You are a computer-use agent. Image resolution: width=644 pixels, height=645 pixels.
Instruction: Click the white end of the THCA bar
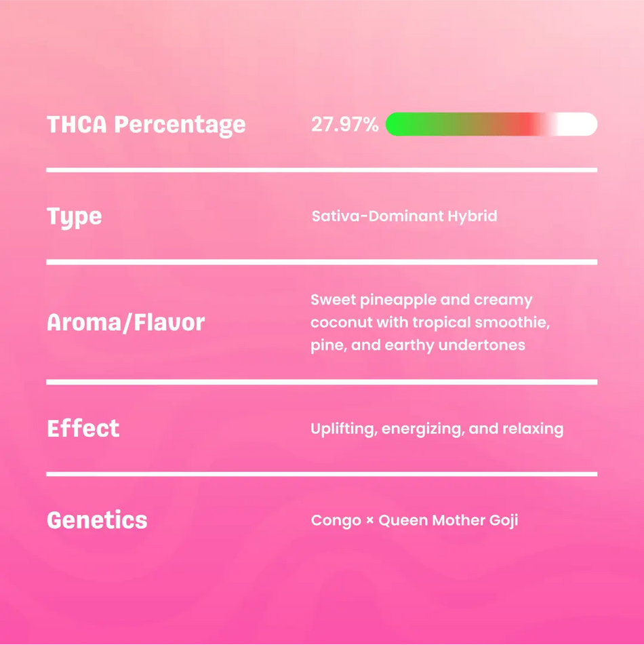pos(578,125)
